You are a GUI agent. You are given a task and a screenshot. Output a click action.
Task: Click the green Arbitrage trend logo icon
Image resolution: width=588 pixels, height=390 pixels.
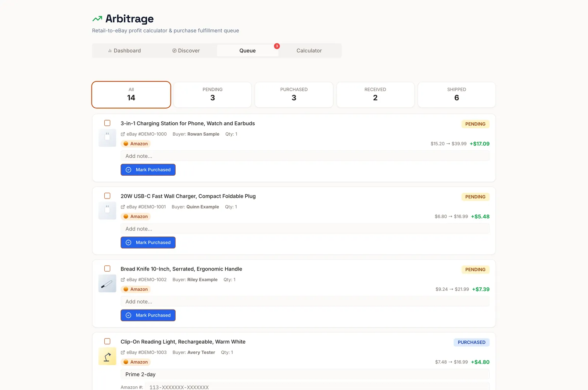click(97, 19)
